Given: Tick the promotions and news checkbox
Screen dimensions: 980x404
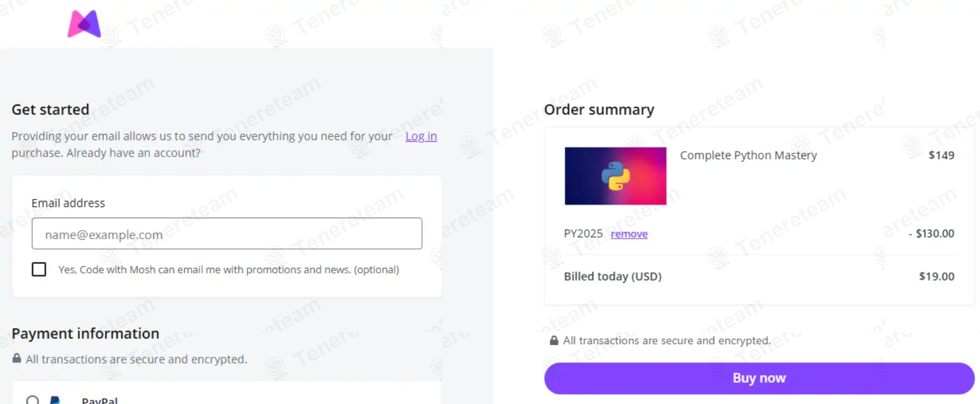Looking at the screenshot, I should (x=39, y=270).
